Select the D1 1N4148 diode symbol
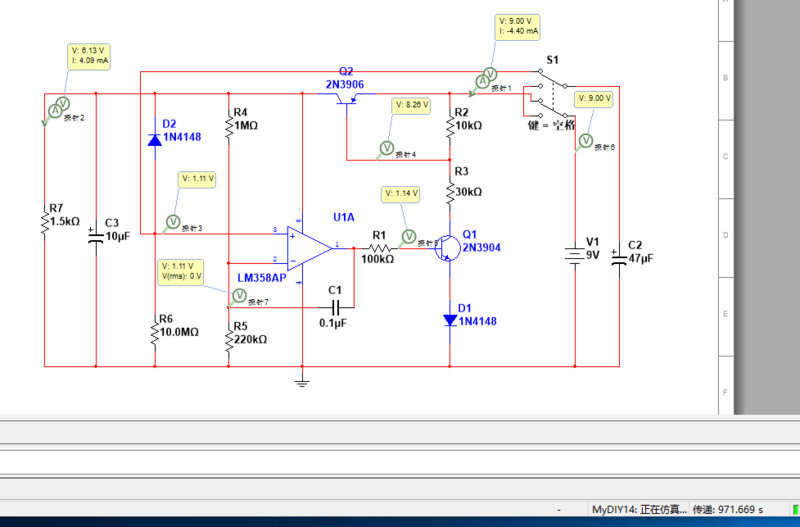 click(x=449, y=320)
